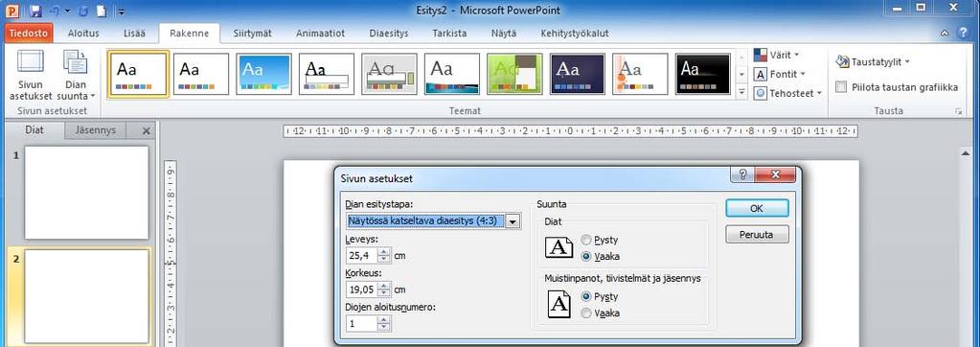This screenshot has width=980, height=347.
Task: Switch to the Siirtymät ribbon tab
Action: click(253, 34)
